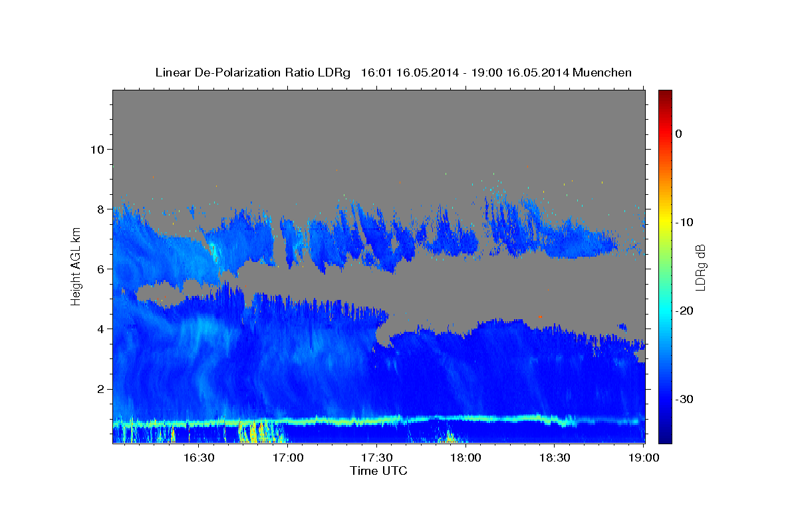Image resolution: width=798 pixels, height=532 pixels.
Task: Click the colorbar value label -20
Action: pyautogui.click(x=684, y=311)
